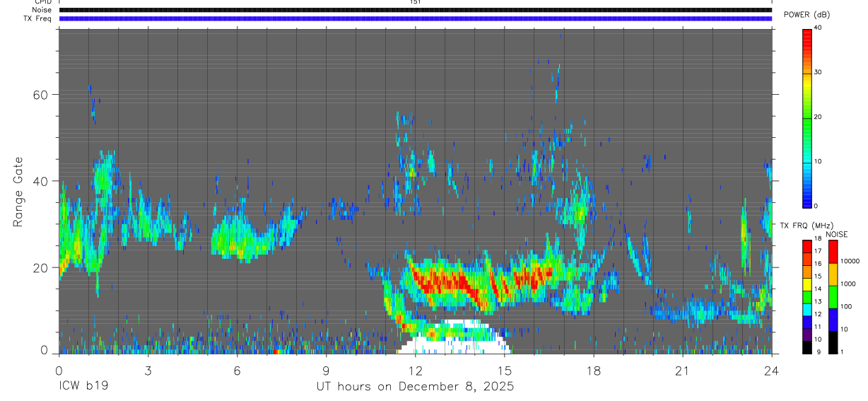Click the blue TX Freq strip above plot

(x=415, y=18)
